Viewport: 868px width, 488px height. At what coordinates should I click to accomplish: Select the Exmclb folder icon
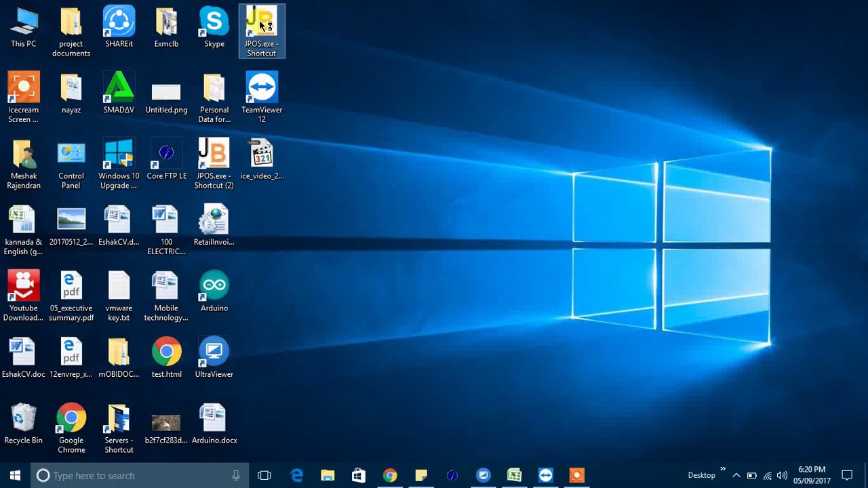tap(166, 28)
